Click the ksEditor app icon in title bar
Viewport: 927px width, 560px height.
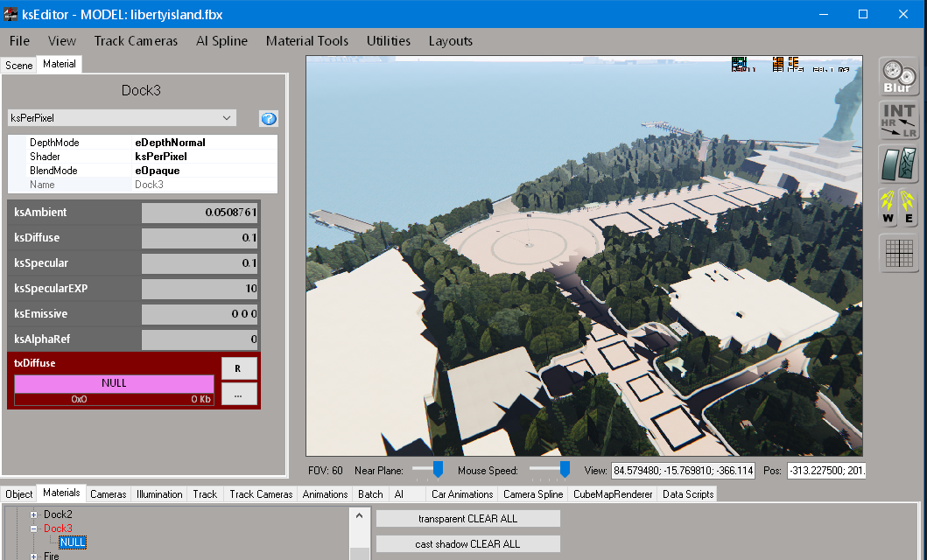pyautogui.click(x=10, y=14)
